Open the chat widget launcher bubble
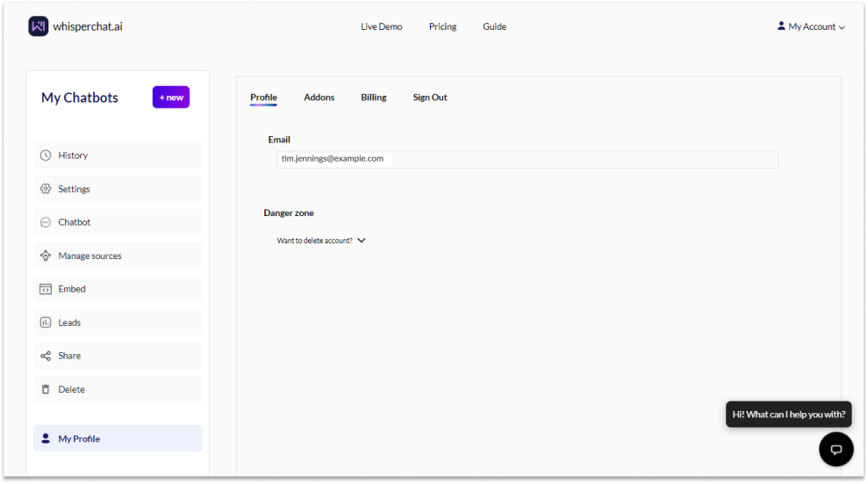Image resolution: width=868 pixels, height=484 pixels. [836, 449]
